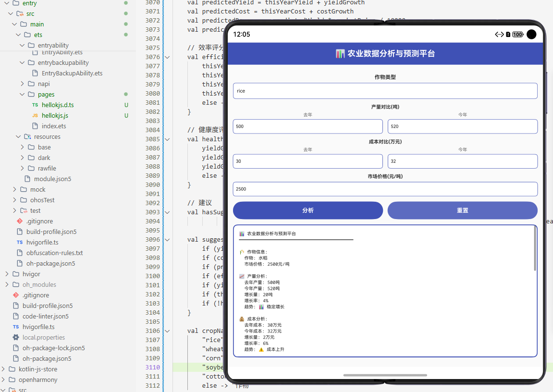Focus last year yield field showing 500

[307, 126]
